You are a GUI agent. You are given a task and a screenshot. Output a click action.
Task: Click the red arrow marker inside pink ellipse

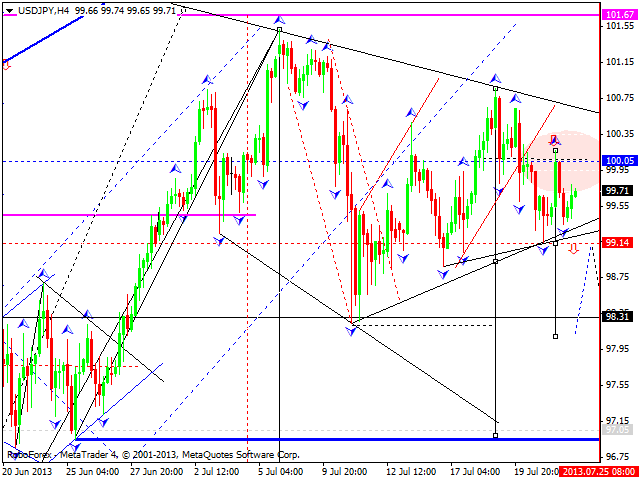click(x=555, y=140)
